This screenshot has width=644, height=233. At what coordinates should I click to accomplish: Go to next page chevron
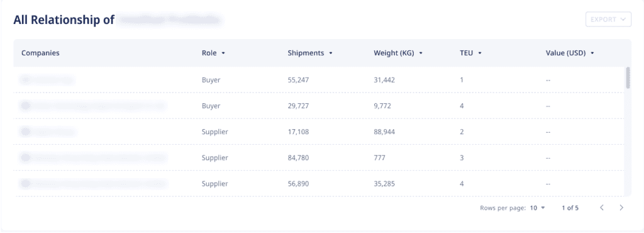621,208
